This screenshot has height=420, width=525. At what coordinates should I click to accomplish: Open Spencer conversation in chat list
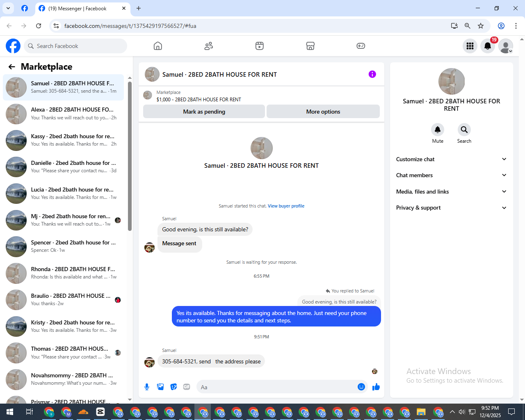click(x=64, y=247)
